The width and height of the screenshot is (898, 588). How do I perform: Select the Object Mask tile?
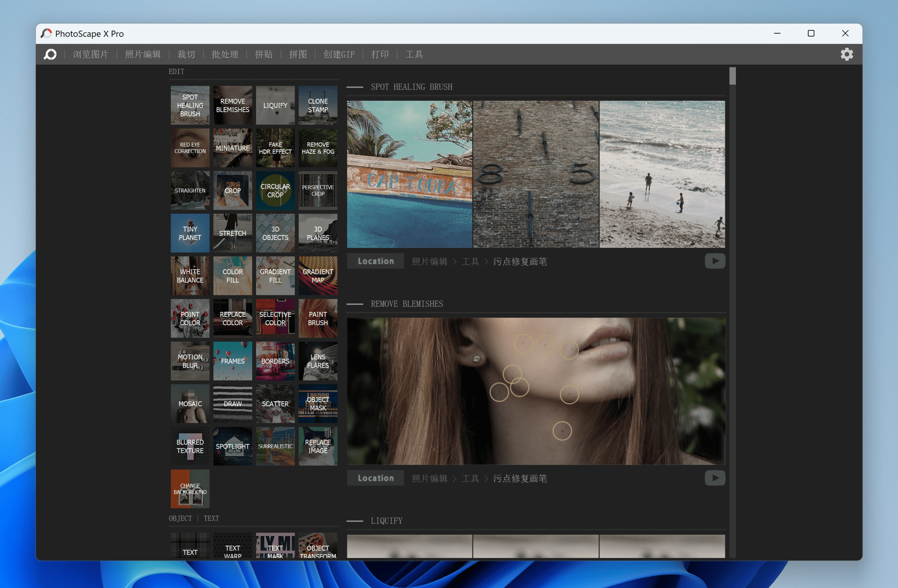coord(318,404)
